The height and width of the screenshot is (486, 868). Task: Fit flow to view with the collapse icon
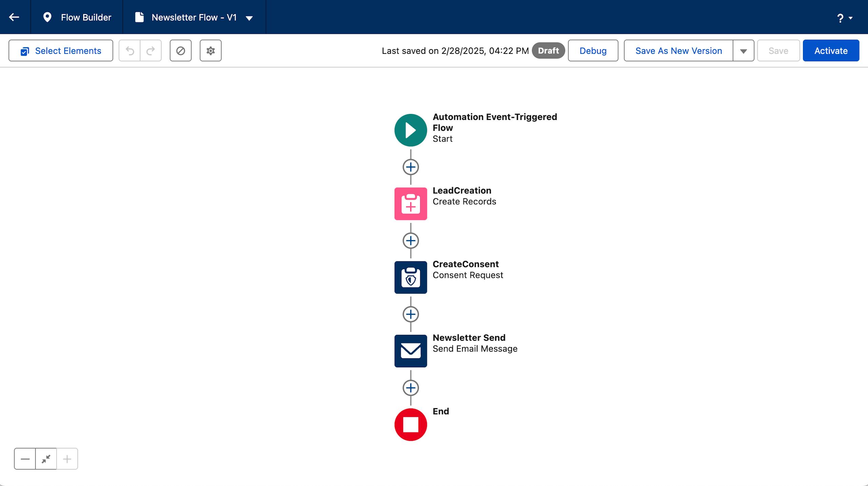pos(46,459)
